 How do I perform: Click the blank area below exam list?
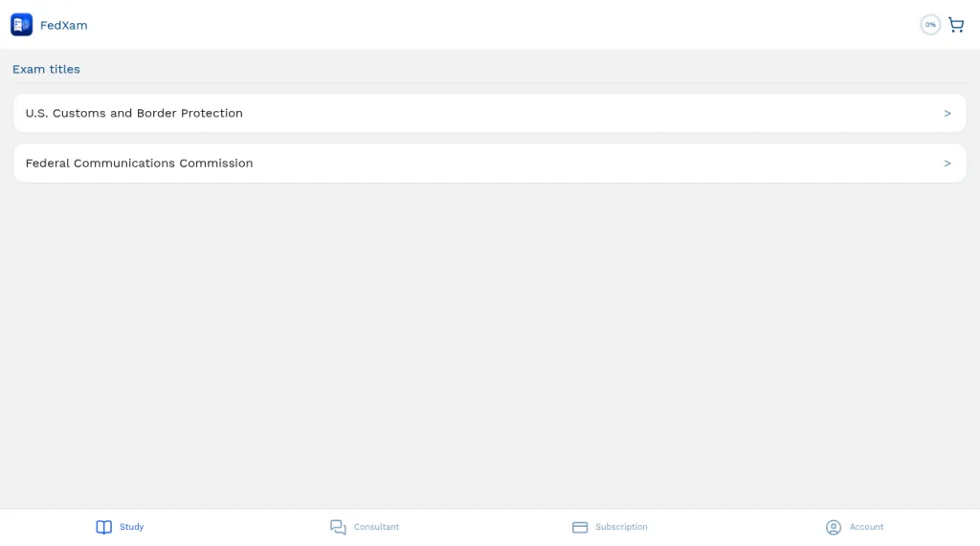pos(490,343)
